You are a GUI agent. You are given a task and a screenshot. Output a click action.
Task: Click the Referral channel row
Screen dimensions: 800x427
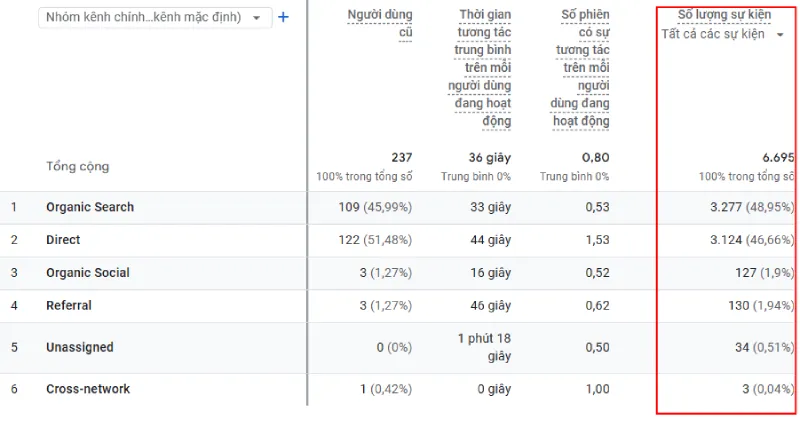click(x=69, y=306)
